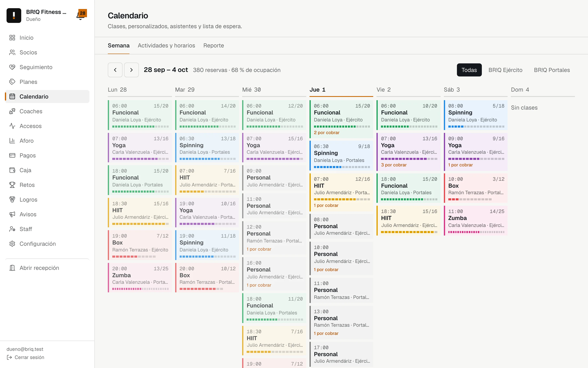Open Saturday 08:00 Spinning class card
The width and height of the screenshot is (588, 368).
pos(476,115)
